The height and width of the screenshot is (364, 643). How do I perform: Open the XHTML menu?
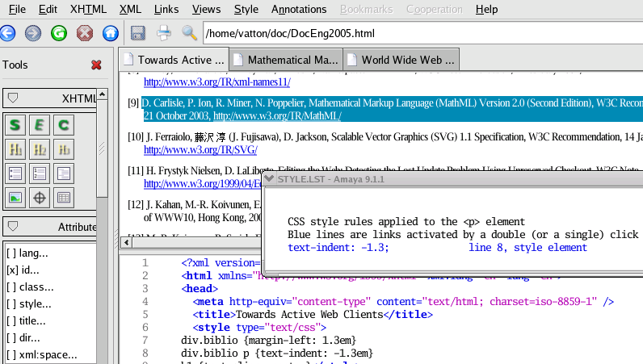coord(88,9)
